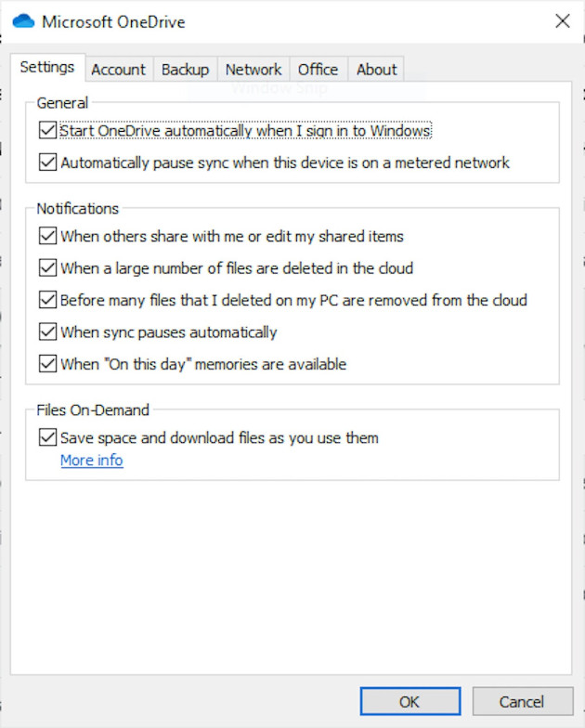Toggle notification when others share or edit items
The image size is (585, 728).
tap(48, 237)
